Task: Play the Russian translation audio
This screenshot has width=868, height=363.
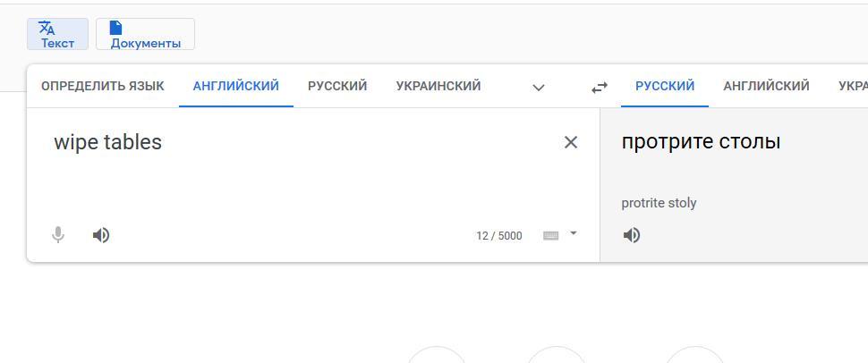Action: click(x=632, y=235)
